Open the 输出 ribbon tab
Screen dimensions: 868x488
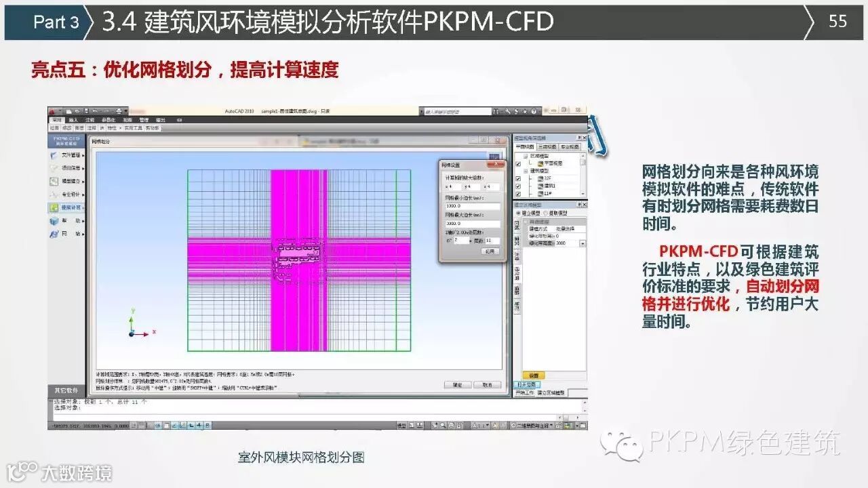(161, 119)
